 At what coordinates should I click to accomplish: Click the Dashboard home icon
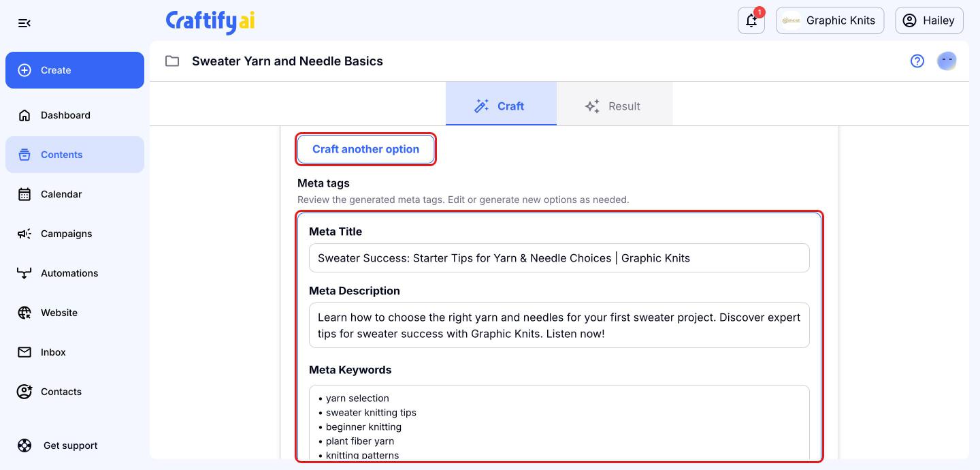[24, 115]
